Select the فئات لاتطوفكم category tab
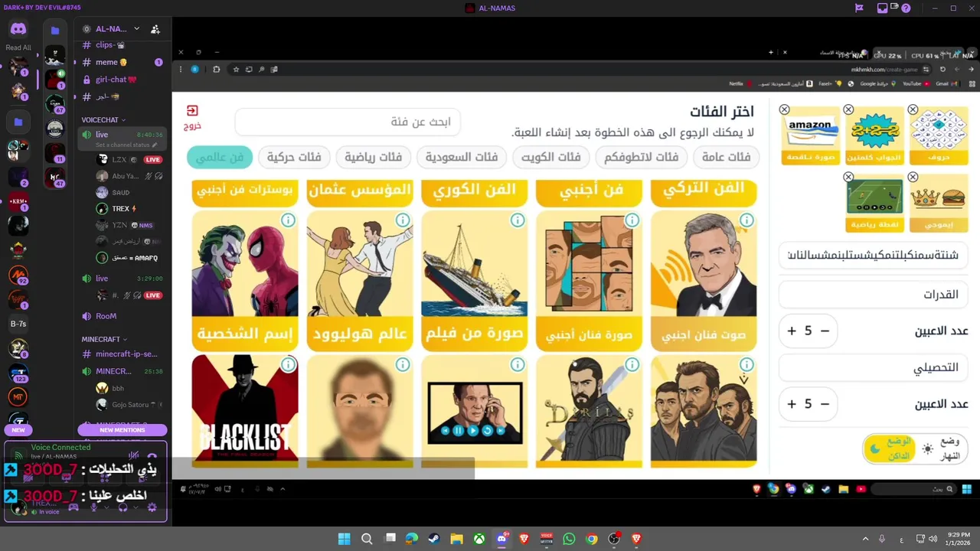 coord(642,158)
